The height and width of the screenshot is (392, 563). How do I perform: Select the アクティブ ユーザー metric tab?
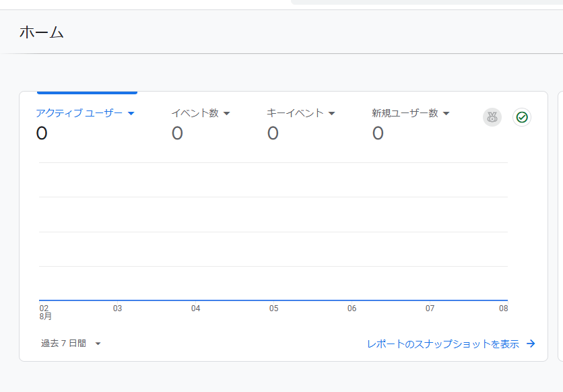point(79,113)
